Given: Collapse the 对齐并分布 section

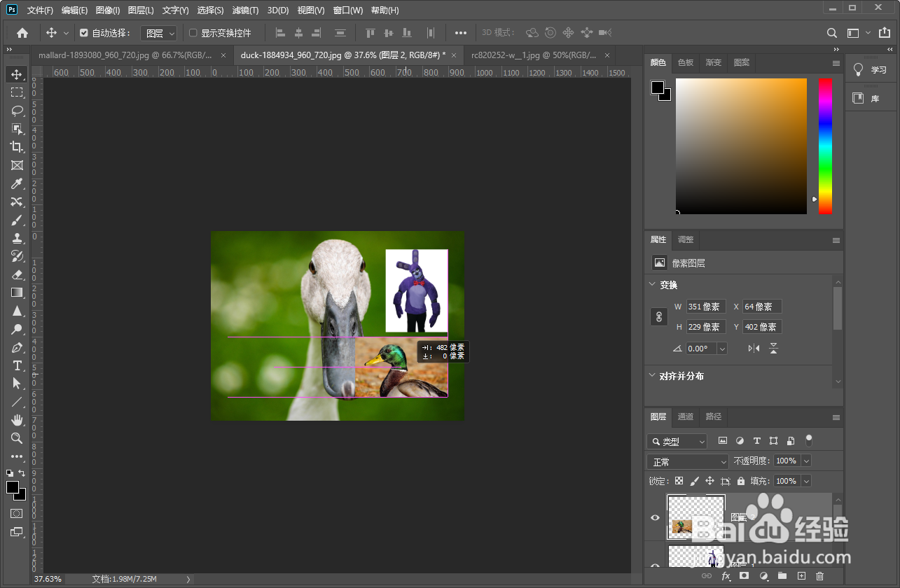Looking at the screenshot, I should (x=652, y=376).
